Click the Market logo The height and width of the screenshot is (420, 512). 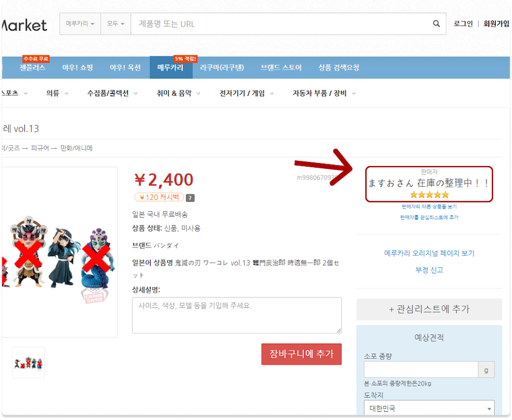[x=24, y=25]
